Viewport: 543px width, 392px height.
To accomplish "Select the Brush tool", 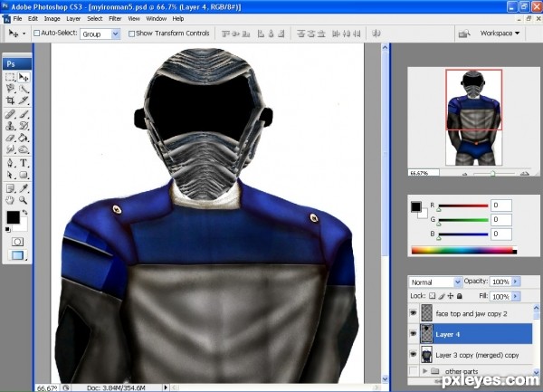I will click(x=24, y=114).
